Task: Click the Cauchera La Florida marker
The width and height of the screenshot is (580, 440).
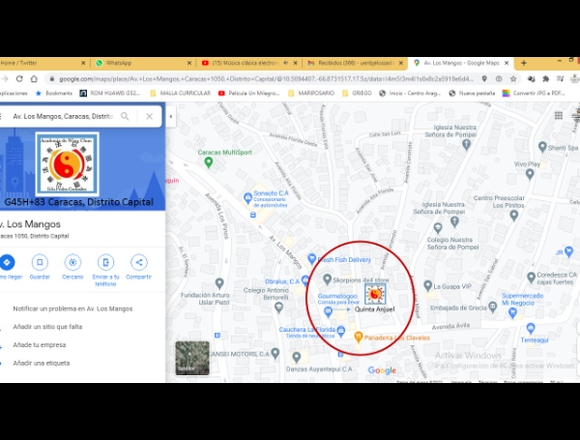Action: click(x=341, y=330)
